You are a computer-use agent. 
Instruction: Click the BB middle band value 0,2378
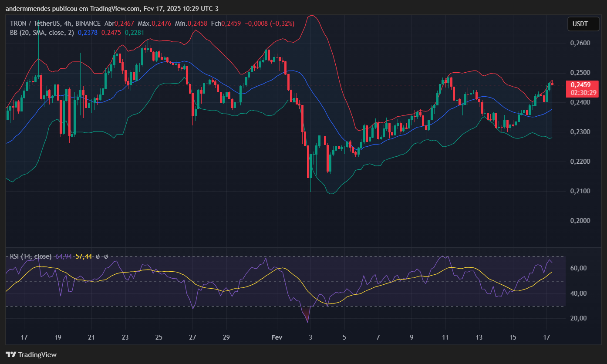tap(88, 32)
